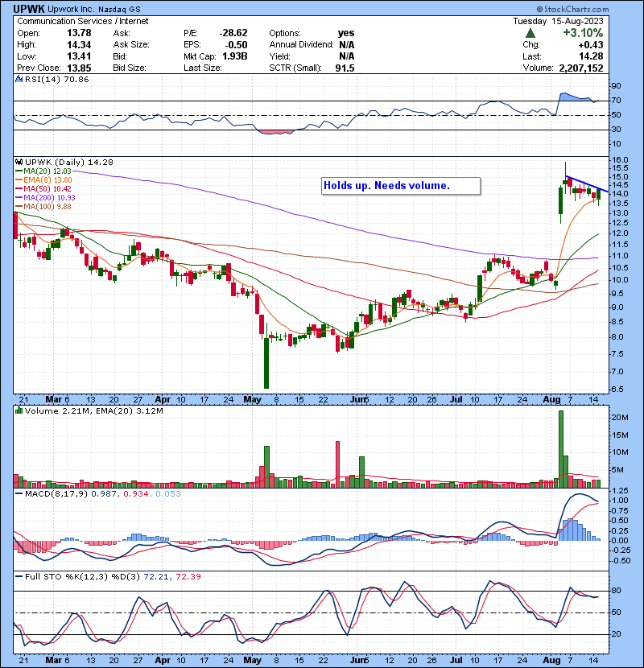
Task: Click the Volume value 2,207,152
Action: pyautogui.click(x=580, y=68)
